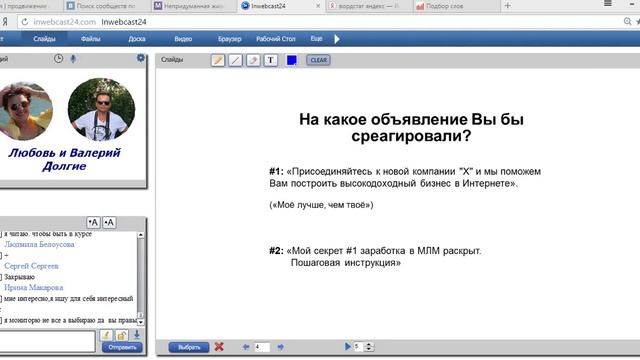640x360 pixels.
Task: Click the CLEAR button in slides toolbar
Action: click(318, 60)
